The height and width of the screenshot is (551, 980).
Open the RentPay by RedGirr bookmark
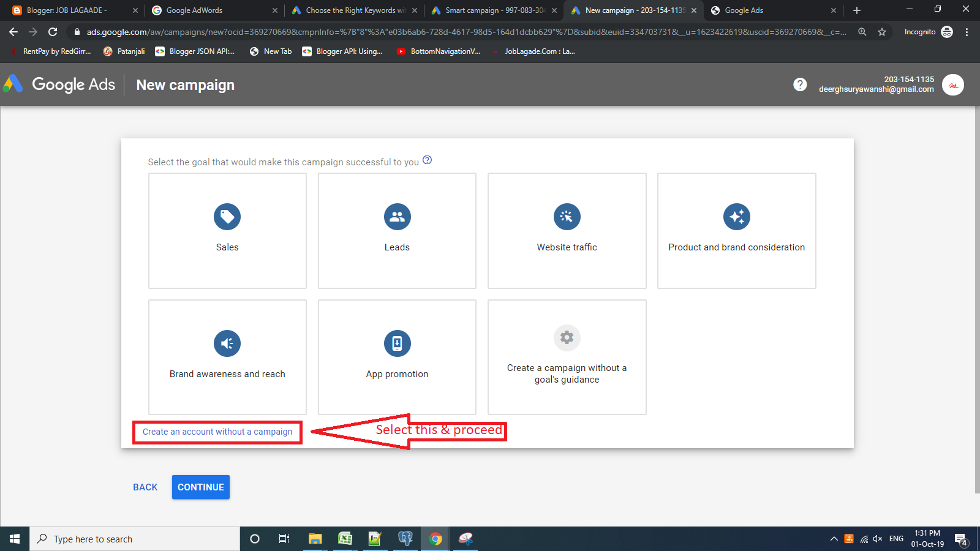[50, 51]
